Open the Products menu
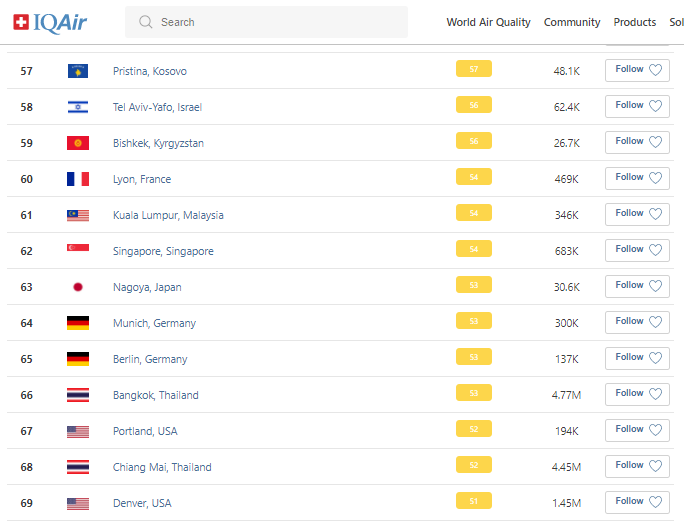The image size is (684, 524). [635, 22]
